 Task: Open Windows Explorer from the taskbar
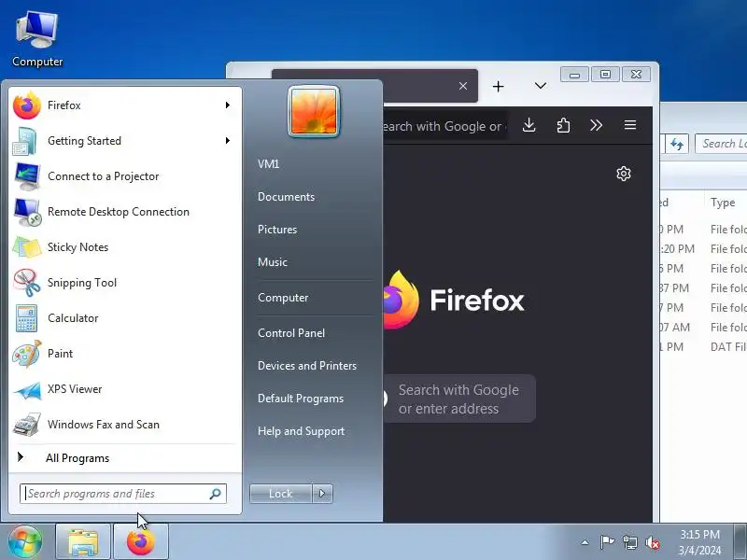(83, 542)
